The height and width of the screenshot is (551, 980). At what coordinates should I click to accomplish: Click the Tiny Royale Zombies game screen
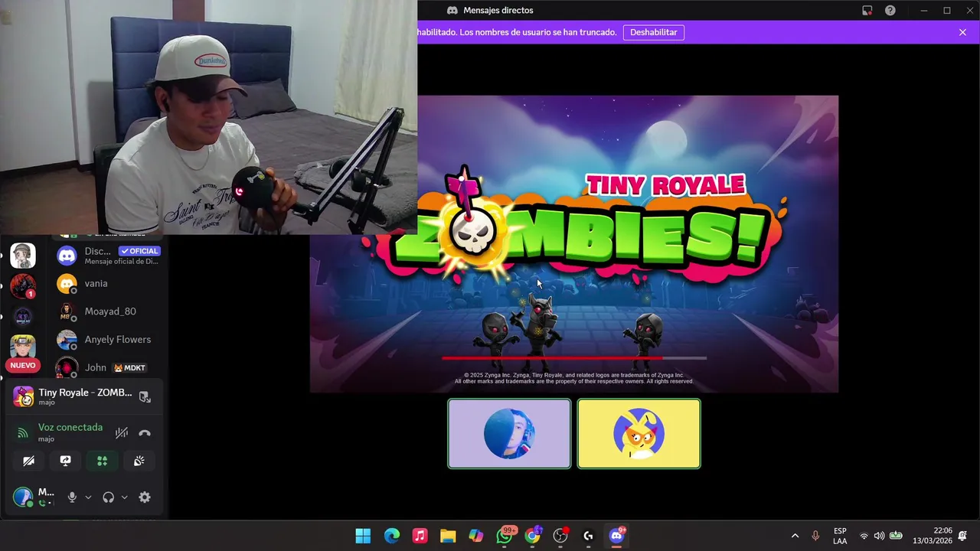[573, 244]
